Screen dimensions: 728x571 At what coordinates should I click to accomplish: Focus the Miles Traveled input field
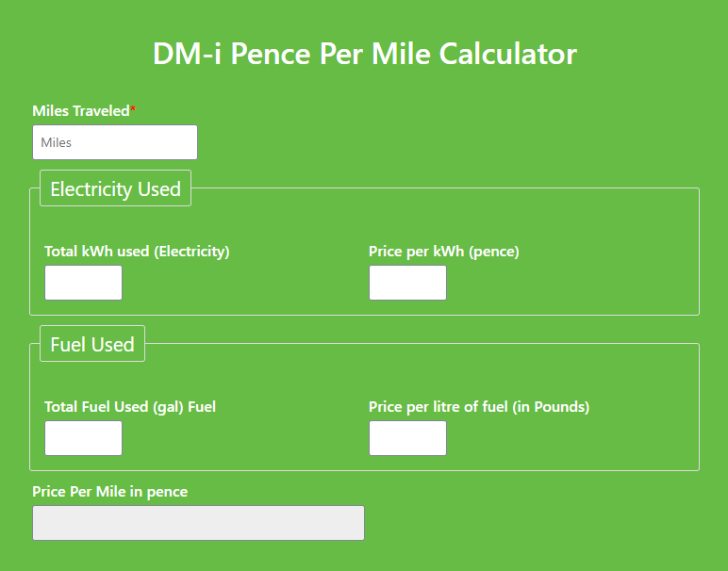114,142
